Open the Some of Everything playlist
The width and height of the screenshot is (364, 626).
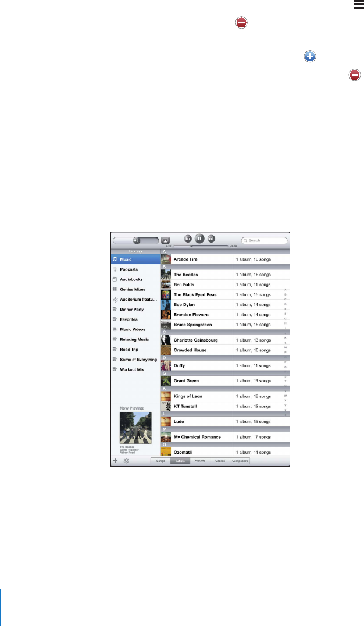(x=135, y=360)
